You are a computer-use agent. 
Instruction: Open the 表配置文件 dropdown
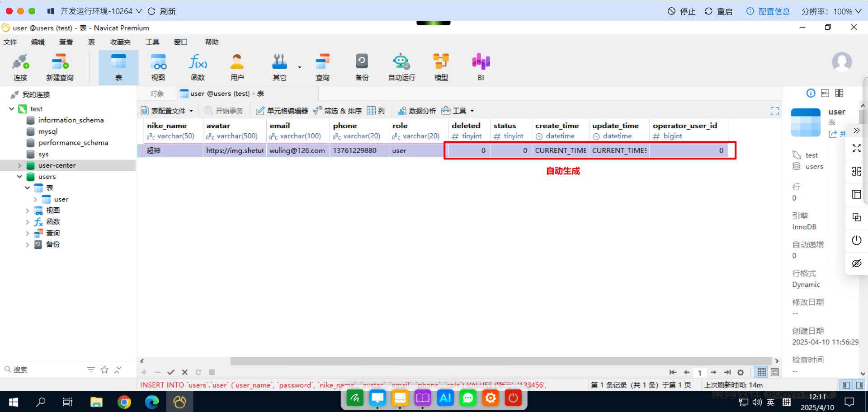[x=167, y=111]
